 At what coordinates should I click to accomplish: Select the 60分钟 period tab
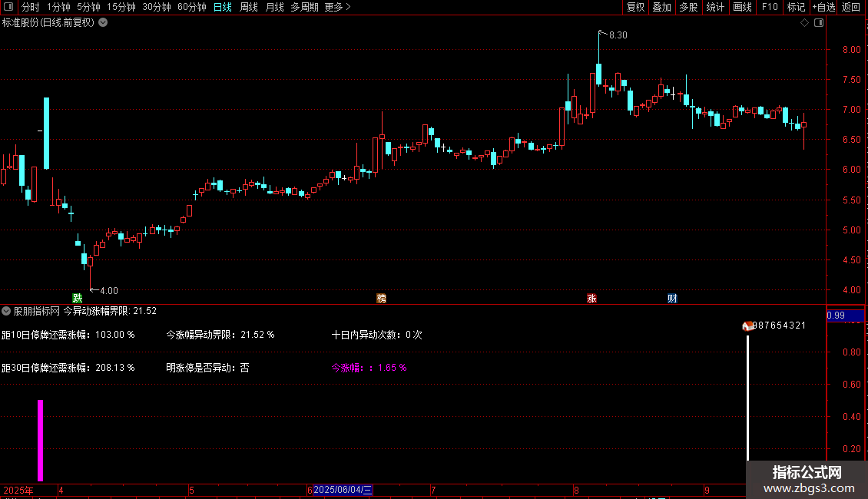191,7
